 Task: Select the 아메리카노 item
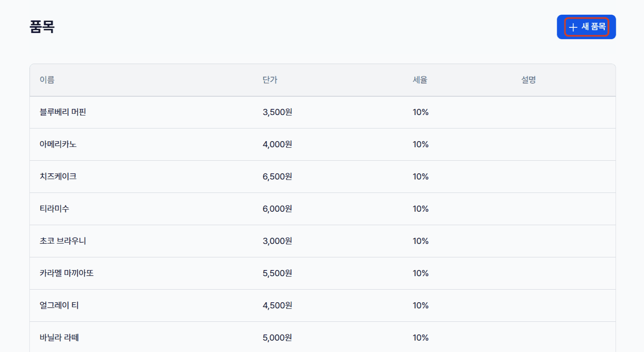[x=323, y=144]
